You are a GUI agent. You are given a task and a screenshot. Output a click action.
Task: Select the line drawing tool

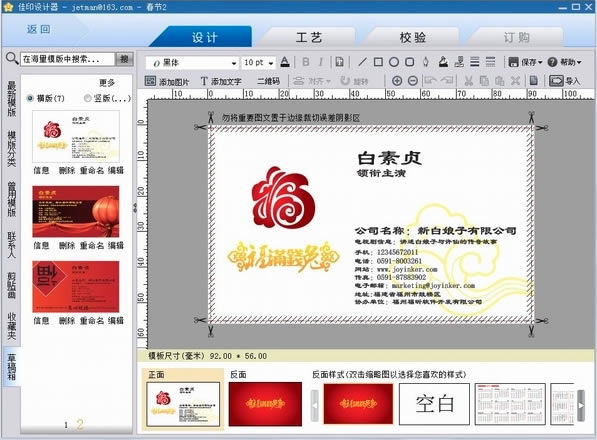pyautogui.click(x=362, y=62)
